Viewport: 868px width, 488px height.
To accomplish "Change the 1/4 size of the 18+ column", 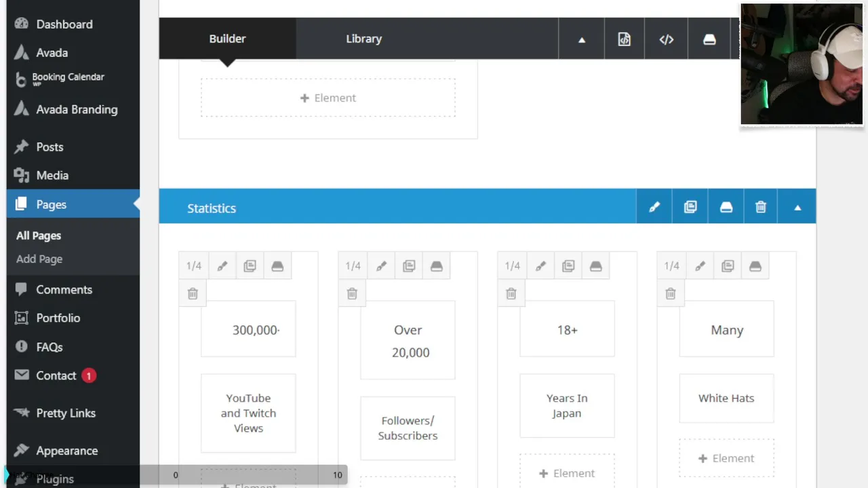I will tap(513, 266).
